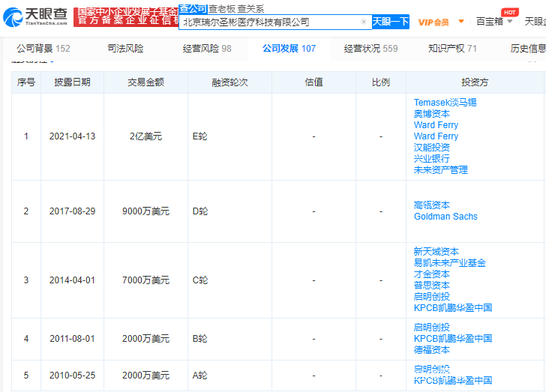
Task: Open investor 易凯未来产业基金
Action: click(x=450, y=263)
